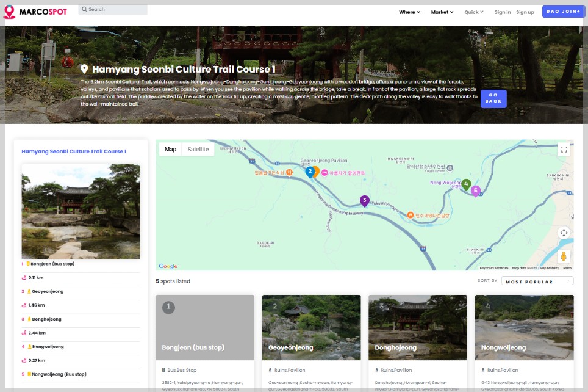The width and height of the screenshot is (588, 392).
Task: Open the Where dropdown menu
Action: coord(409,12)
